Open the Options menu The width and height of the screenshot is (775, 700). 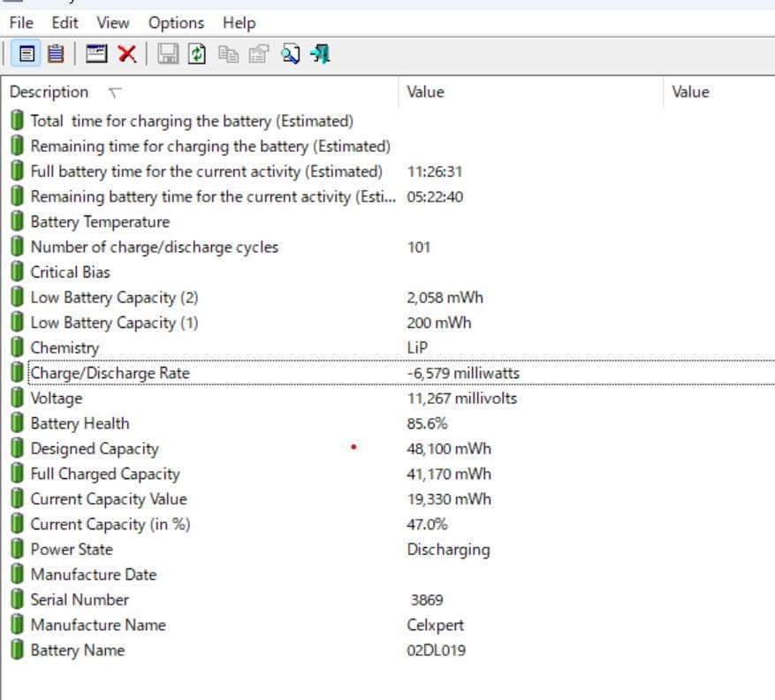point(175,22)
